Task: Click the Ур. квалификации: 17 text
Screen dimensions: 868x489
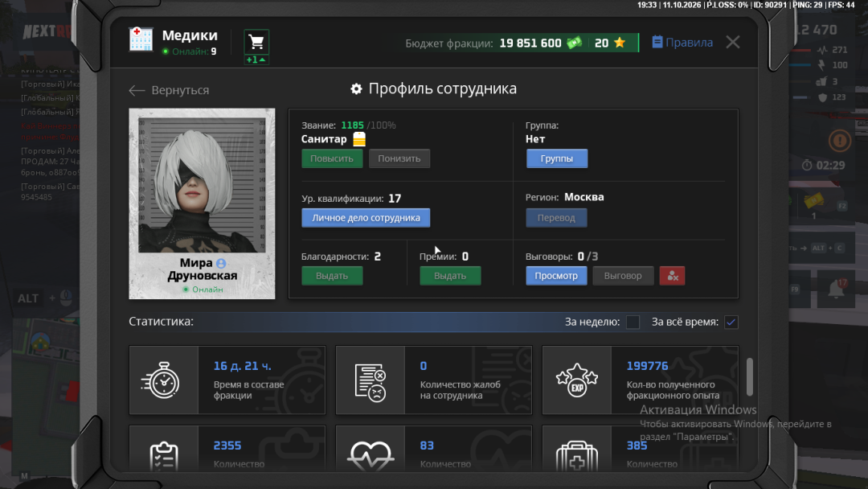Action: [351, 199]
